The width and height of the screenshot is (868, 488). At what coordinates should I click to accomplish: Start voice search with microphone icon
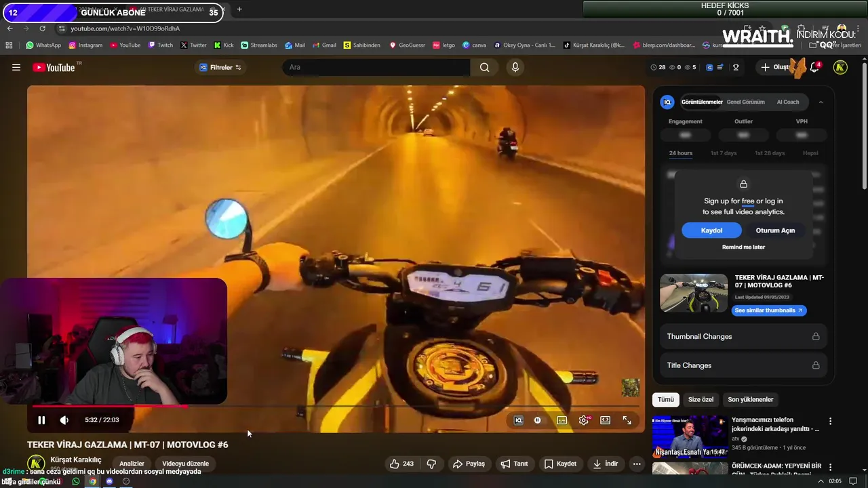point(515,67)
